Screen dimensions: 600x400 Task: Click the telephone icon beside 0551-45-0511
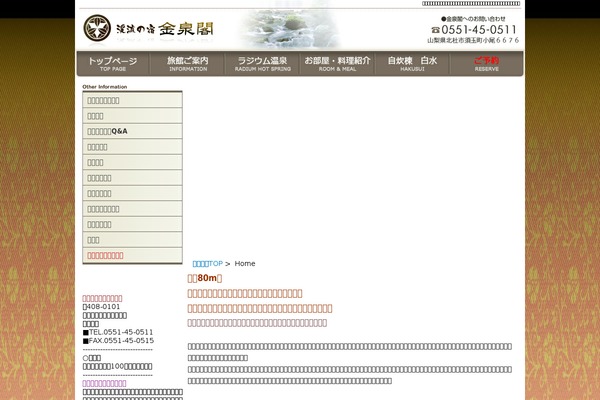[435, 30]
